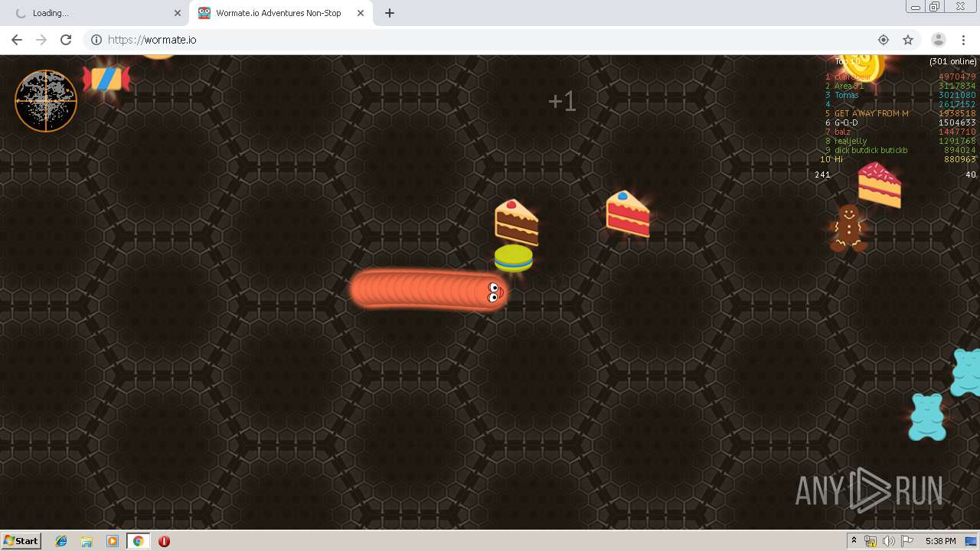Click leaderboard entry Tomas

pyautogui.click(x=846, y=95)
